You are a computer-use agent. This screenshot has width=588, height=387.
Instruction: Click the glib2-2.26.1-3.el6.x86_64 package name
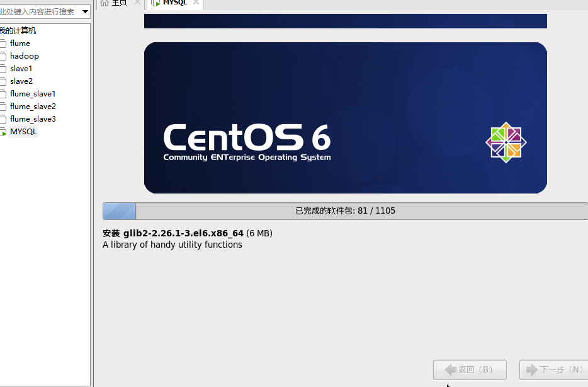[183, 233]
